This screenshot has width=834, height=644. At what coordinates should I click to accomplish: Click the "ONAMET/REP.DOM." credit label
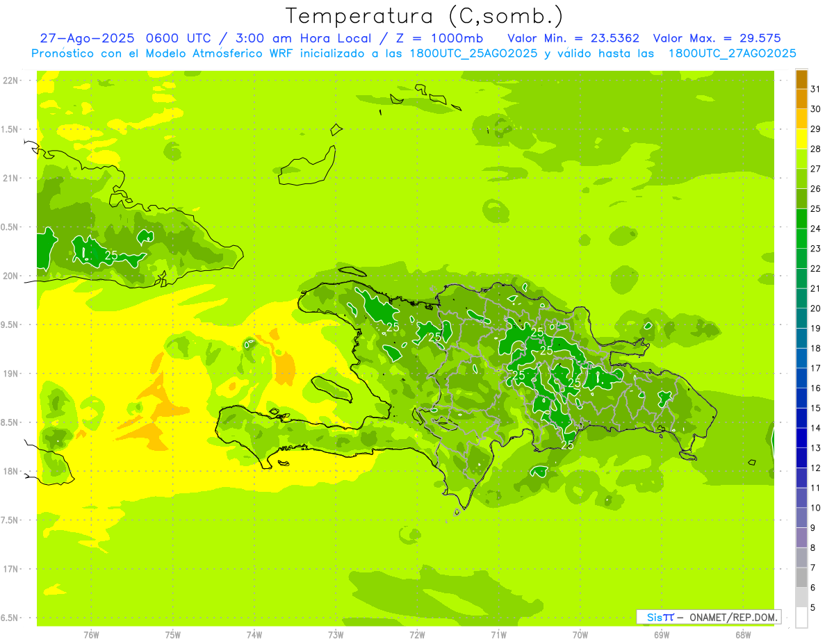[733, 617]
